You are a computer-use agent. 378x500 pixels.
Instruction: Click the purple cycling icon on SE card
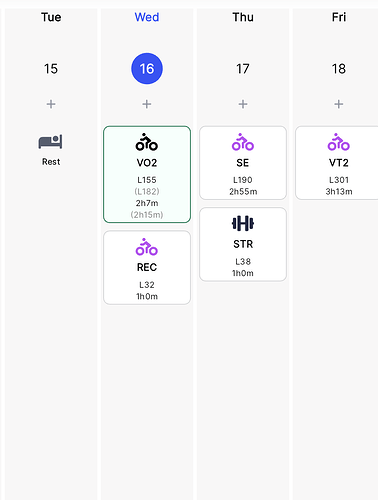point(243,142)
